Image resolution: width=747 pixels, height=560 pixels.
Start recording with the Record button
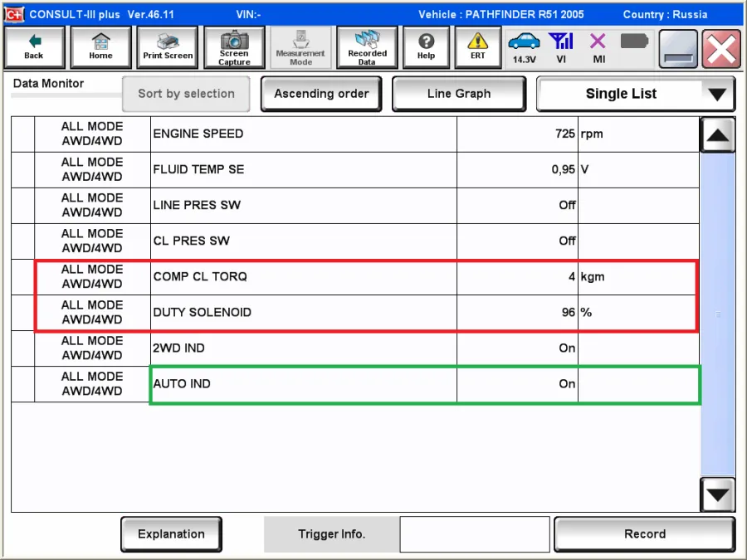(x=644, y=534)
